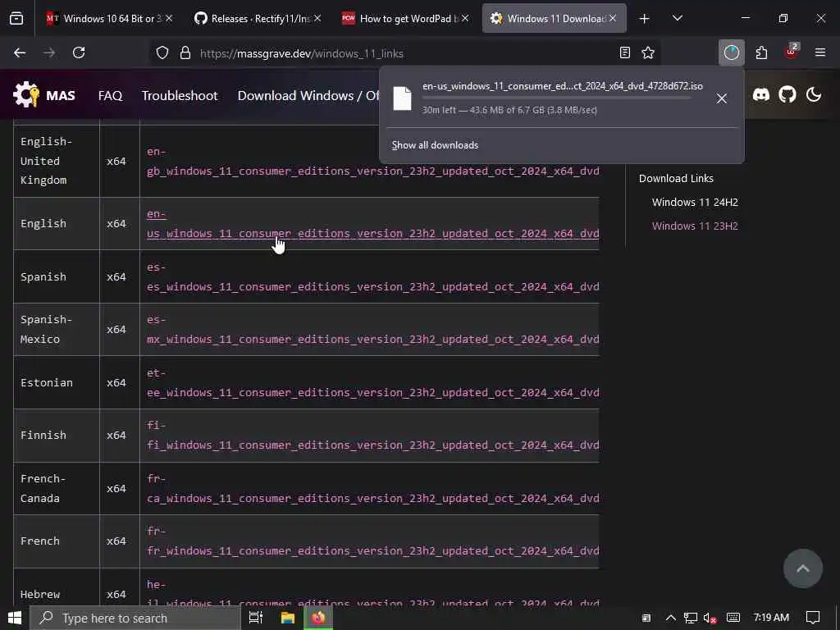The image size is (840, 630).
Task: Click Firefox icon in the taskbar
Action: click(319, 619)
